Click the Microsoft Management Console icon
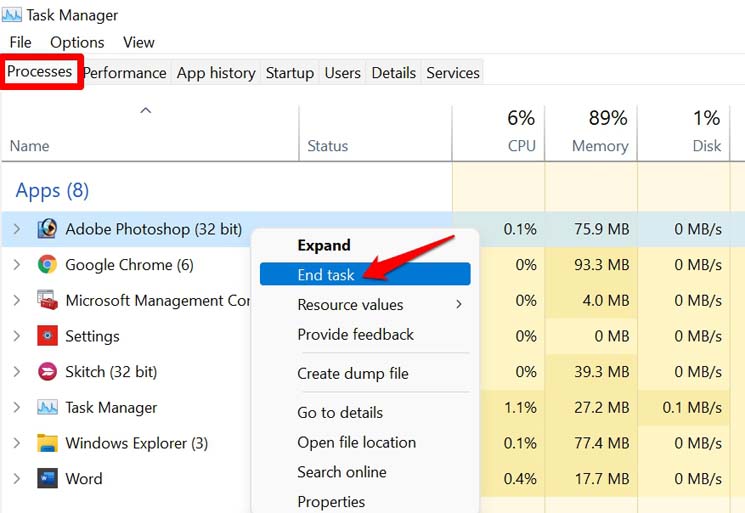The width and height of the screenshot is (745, 513). pos(46,300)
